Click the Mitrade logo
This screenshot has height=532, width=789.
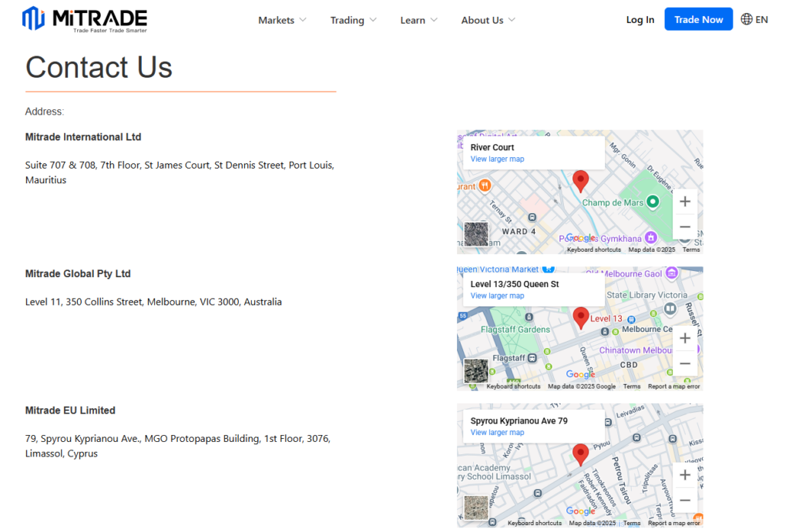click(x=85, y=19)
